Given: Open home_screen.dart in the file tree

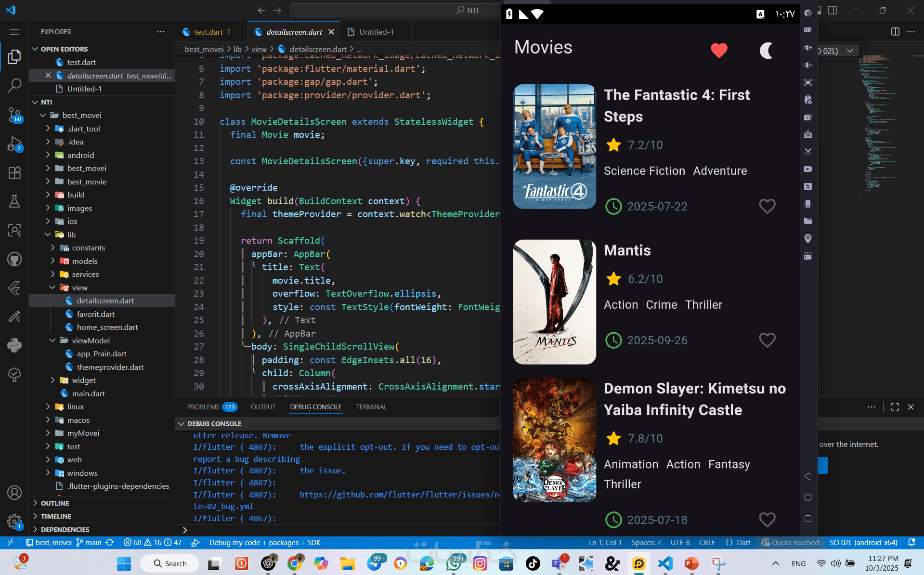Looking at the screenshot, I should click(107, 327).
